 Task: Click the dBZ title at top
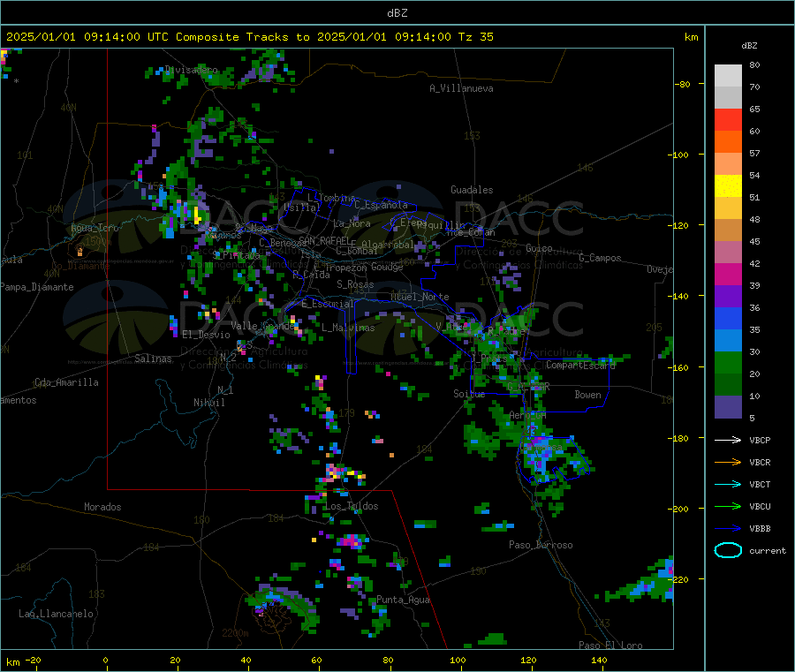(x=397, y=13)
